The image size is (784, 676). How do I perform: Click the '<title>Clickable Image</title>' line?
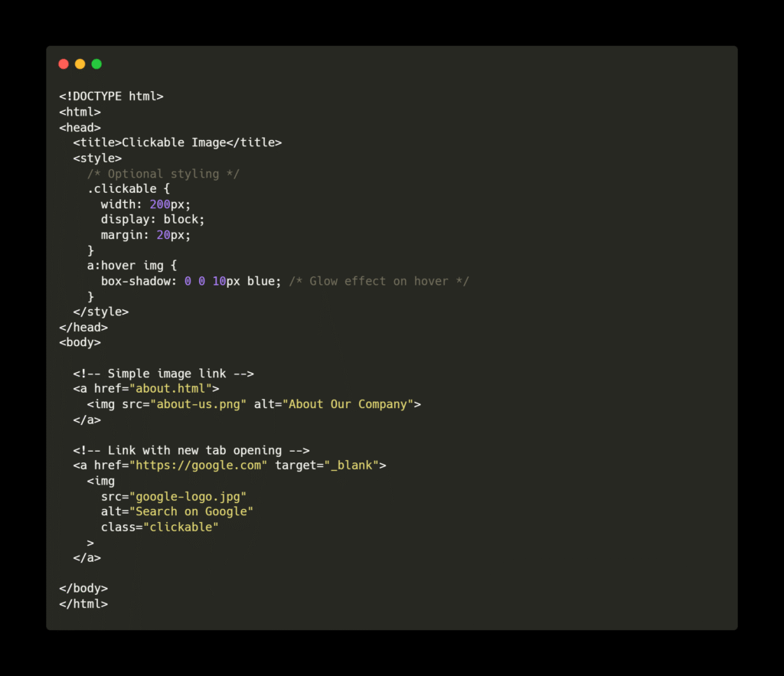178,142
